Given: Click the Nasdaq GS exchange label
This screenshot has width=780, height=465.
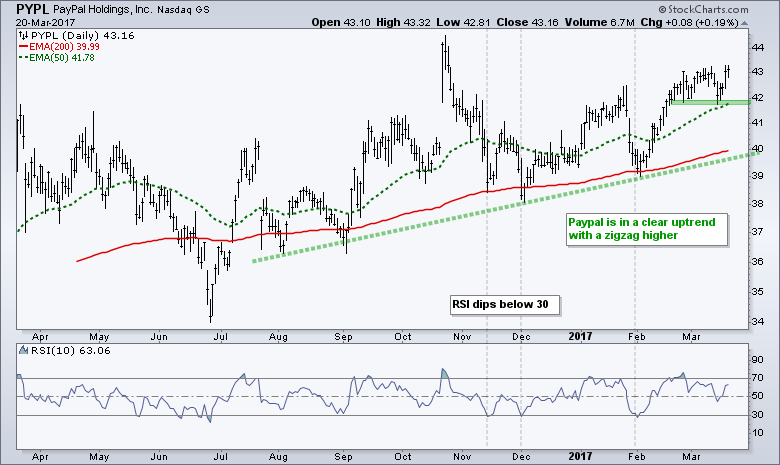Looking at the screenshot, I should pos(183,10).
